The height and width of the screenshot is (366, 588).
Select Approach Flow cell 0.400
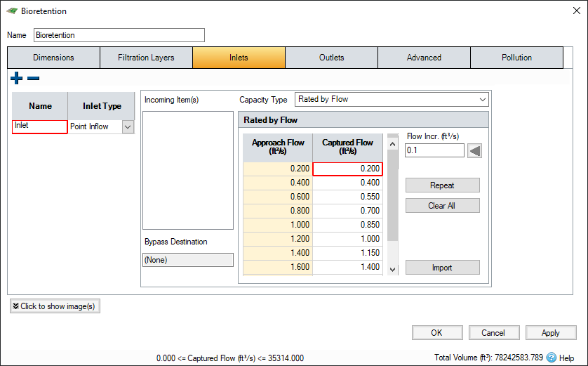click(278, 183)
